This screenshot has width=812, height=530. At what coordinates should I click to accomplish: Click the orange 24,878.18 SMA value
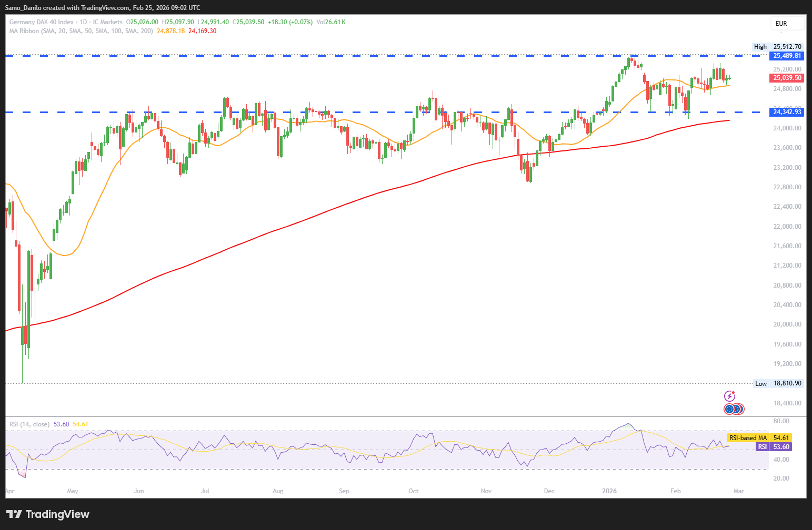(x=171, y=31)
